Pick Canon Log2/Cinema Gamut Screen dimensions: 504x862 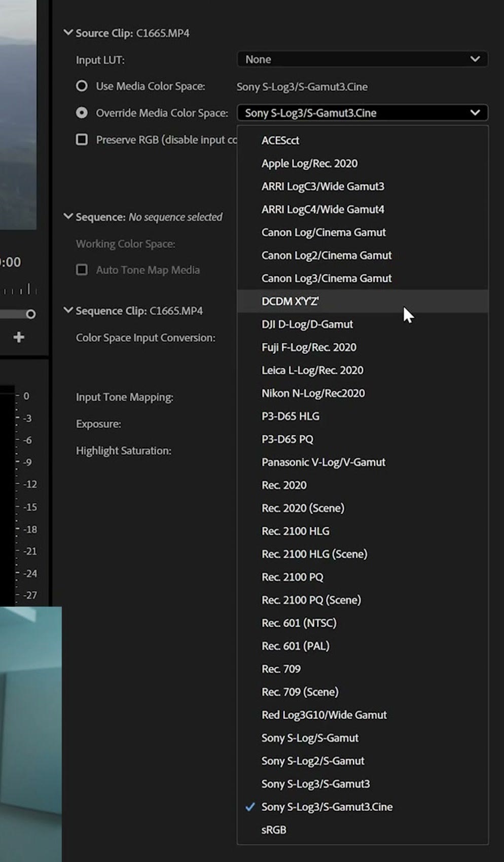362,255
